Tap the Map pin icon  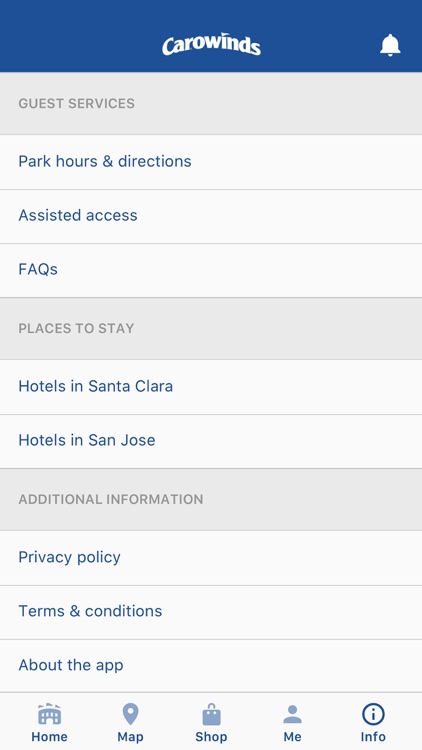[130, 714]
